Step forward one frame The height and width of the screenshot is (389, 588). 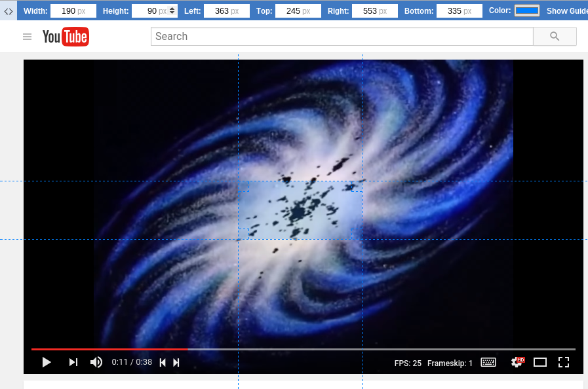(176, 362)
